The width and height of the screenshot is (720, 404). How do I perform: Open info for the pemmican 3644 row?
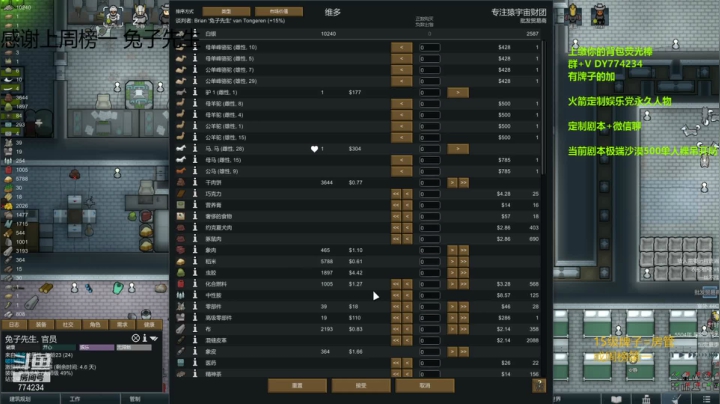pos(195,182)
